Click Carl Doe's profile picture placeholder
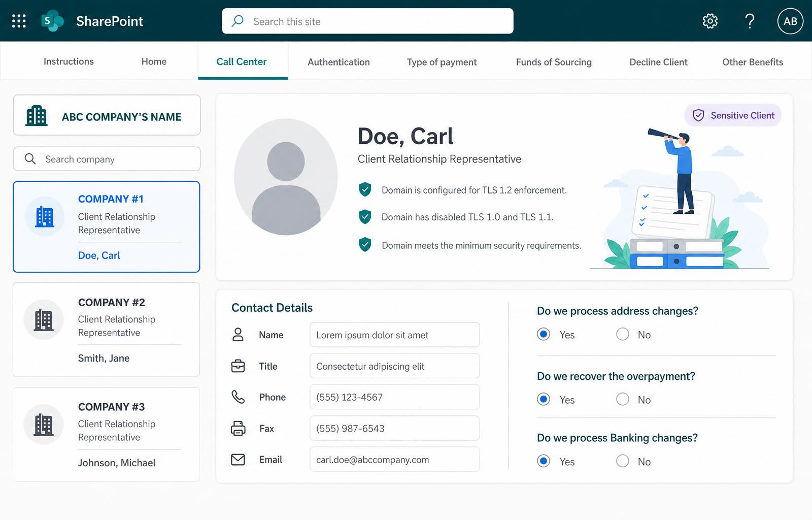This screenshot has height=520, width=812. (286, 177)
